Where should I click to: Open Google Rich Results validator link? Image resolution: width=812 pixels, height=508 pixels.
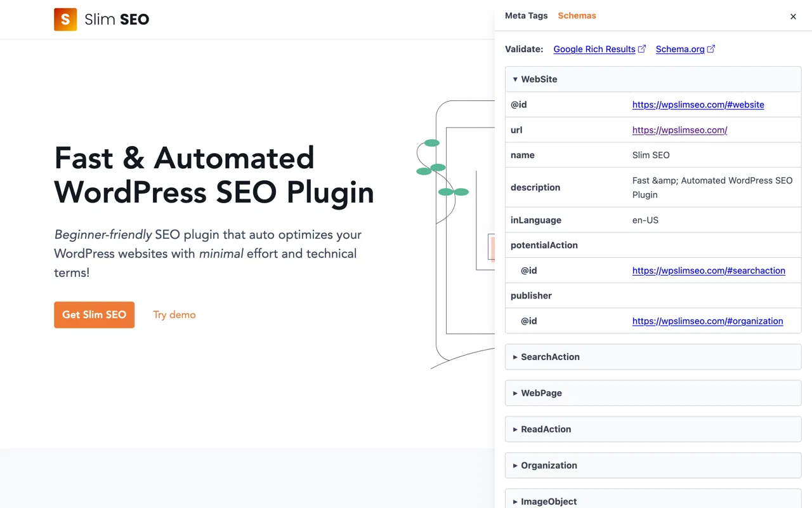pyautogui.click(x=594, y=49)
